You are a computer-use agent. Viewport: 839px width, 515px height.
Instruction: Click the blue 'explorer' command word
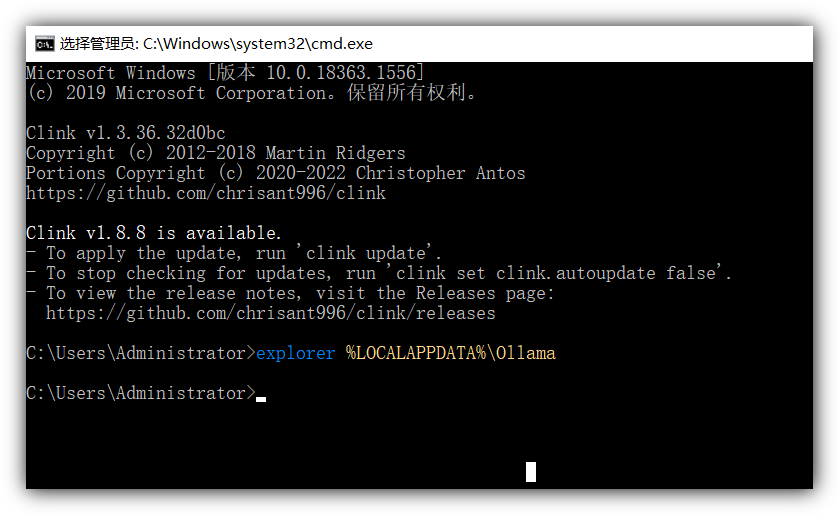click(295, 353)
